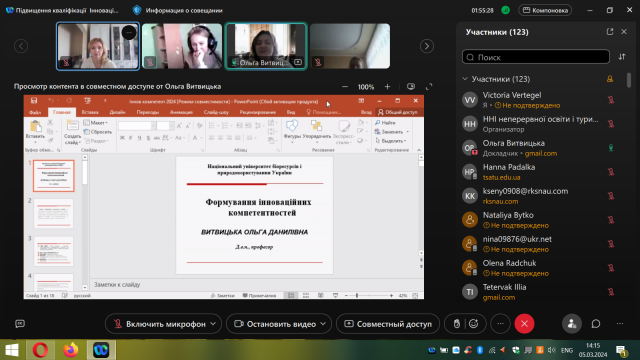Open PowerPoint Переходы tab
This screenshot has height=360, width=640.
(148, 112)
